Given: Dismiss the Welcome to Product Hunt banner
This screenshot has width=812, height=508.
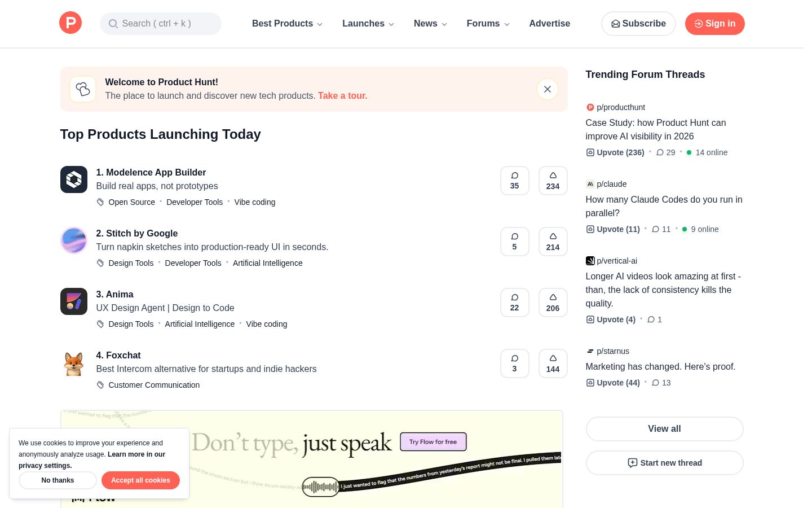Looking at the screenshot, I should (x=547, y=89).
